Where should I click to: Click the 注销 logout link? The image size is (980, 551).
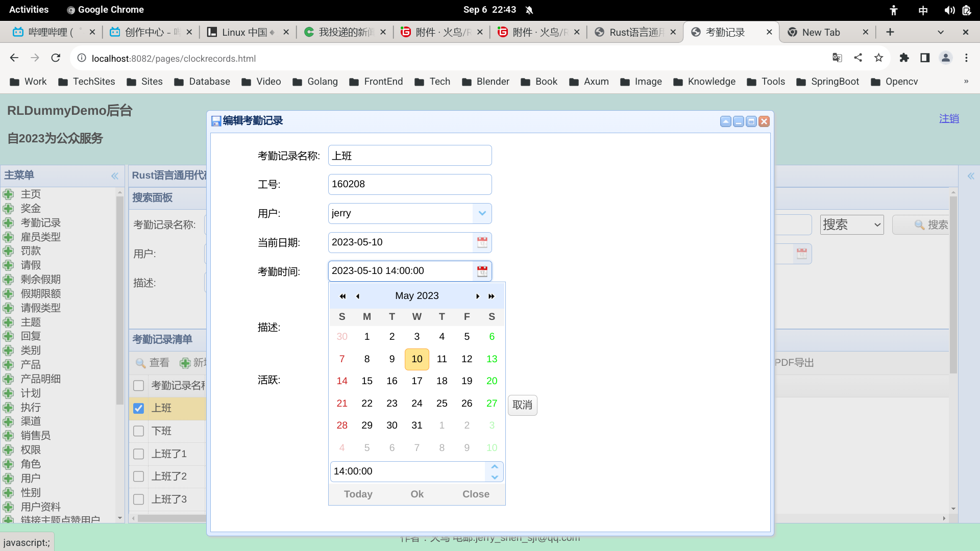pos(949,118)
